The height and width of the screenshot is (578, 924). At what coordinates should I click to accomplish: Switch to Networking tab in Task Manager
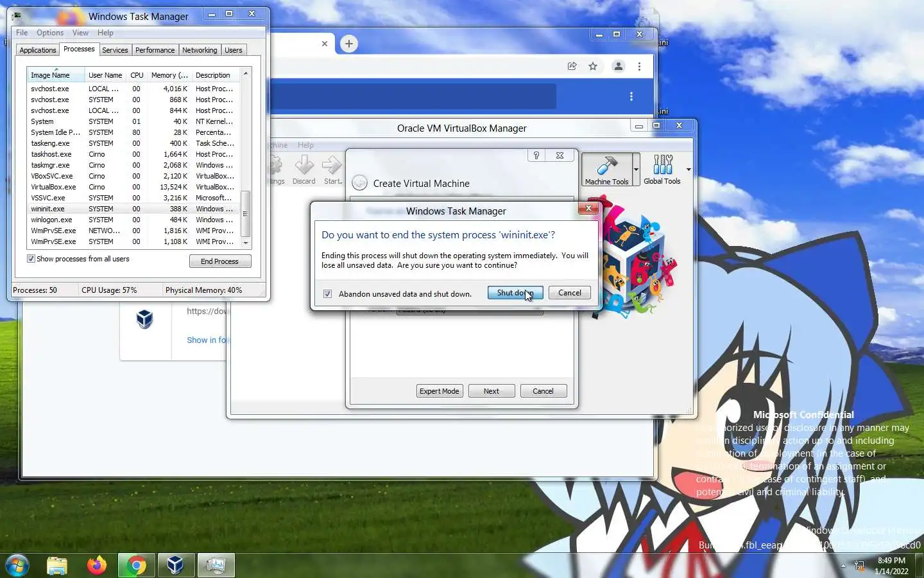[x=200, y=50]
